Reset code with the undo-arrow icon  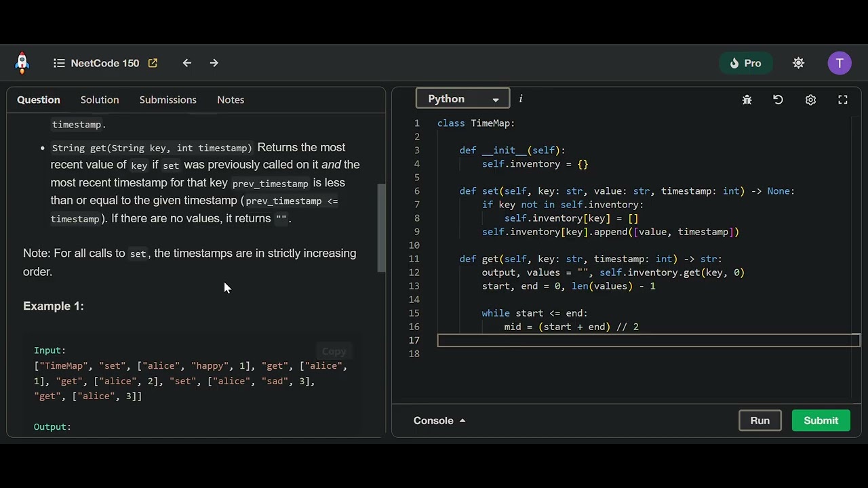[x=778, y=100]
